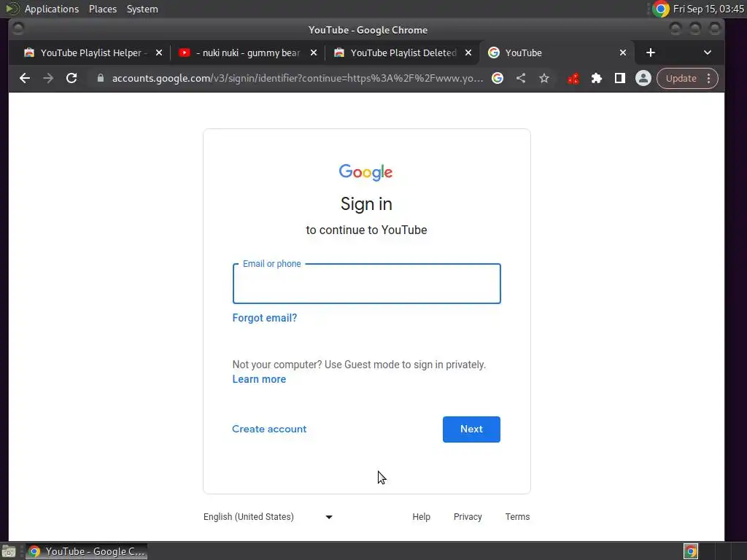Open the Places menu

coord(102,9)
